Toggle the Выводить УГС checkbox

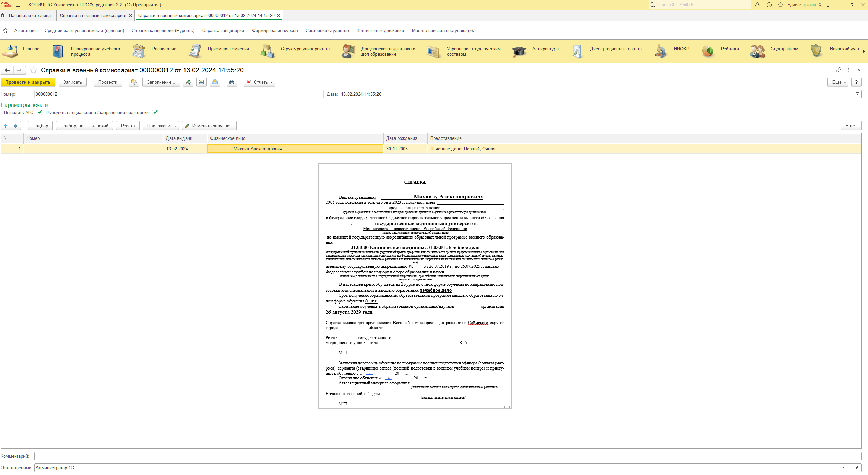39,112
